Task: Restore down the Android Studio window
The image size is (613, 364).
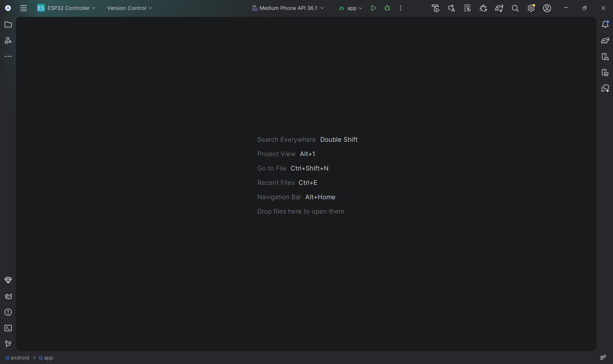Action: tap(584, 8)
